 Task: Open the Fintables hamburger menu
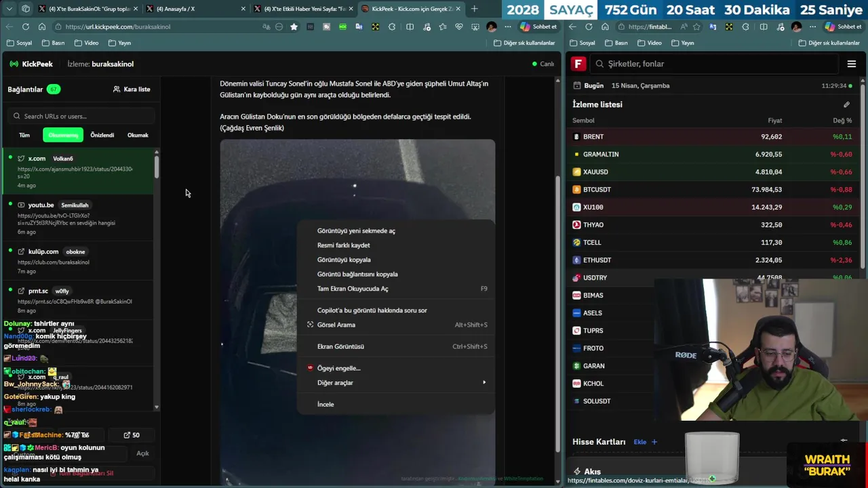coord(852,64)
